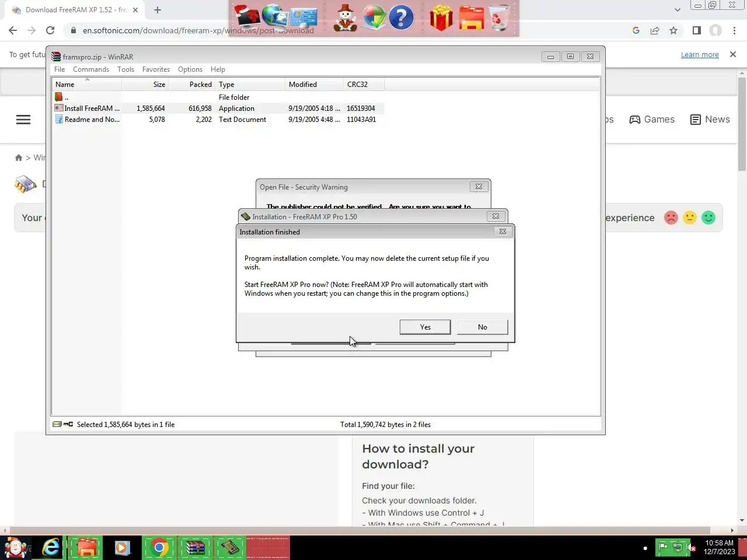Screen dimensions: 747x560
Task: Close the Download FreeRAM XP tab
Action: [x=135, y=10]
